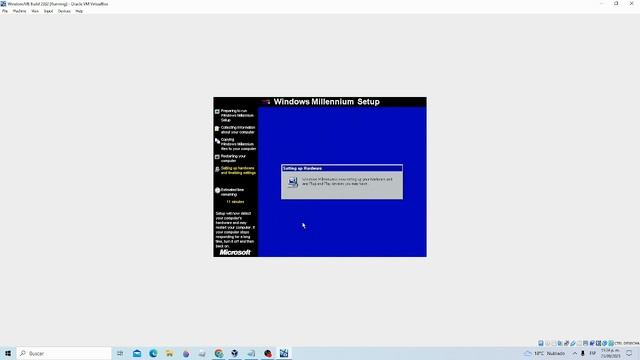640x360 pixels.
Task: Select the running VM taskbar icon
Action: [x=284, y=353]
